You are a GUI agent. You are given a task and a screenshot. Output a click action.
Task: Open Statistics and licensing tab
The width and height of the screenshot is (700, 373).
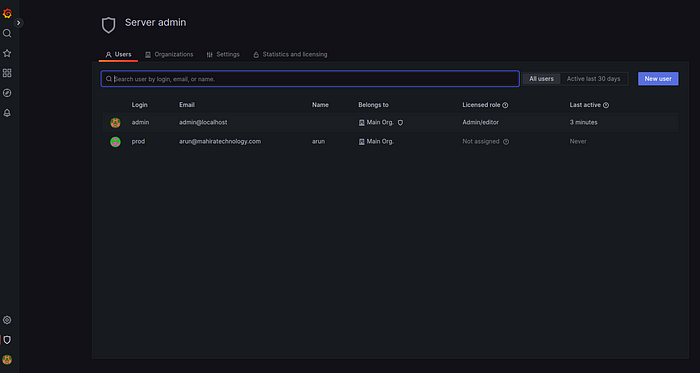[290, 54]
